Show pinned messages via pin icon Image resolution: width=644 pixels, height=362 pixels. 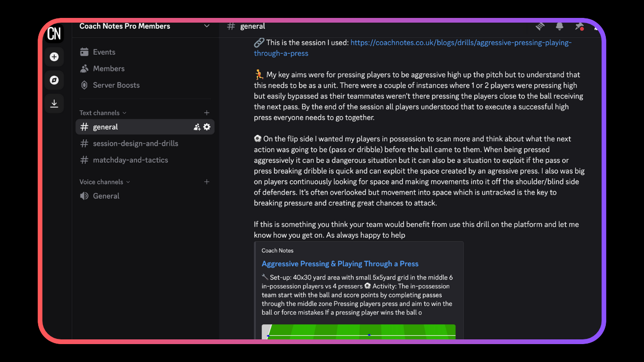coord(579,26)
